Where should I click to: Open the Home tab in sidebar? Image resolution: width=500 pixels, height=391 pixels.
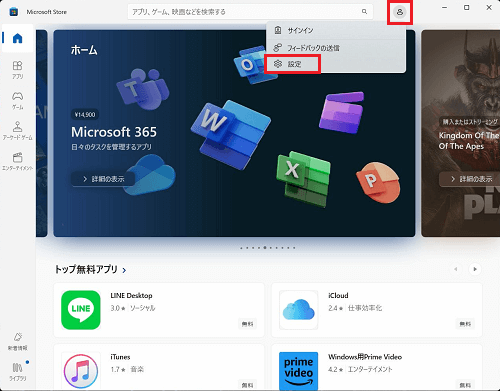click(x=17, y=38)
